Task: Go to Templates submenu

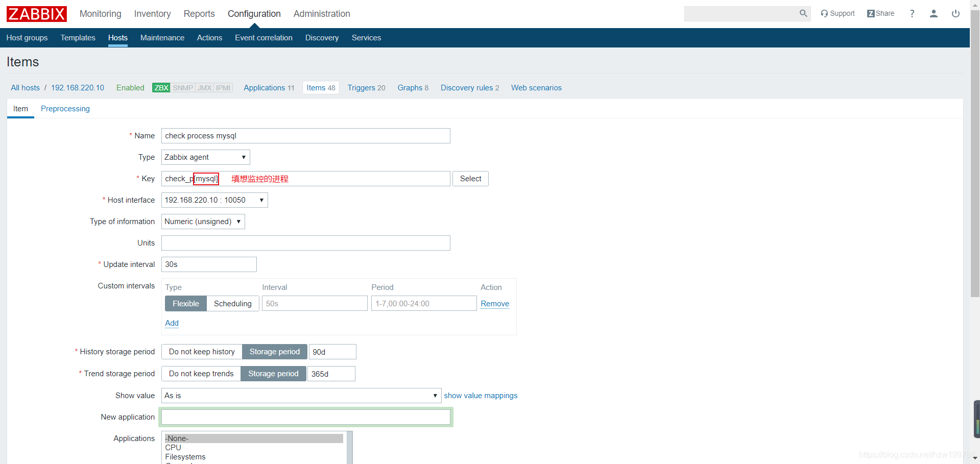Action: (78, 38)
